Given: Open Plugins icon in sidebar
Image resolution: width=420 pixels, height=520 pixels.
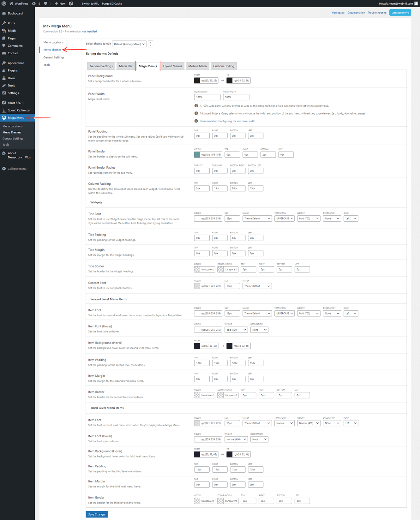Looking at the screenshot, I should click(4, 70).
